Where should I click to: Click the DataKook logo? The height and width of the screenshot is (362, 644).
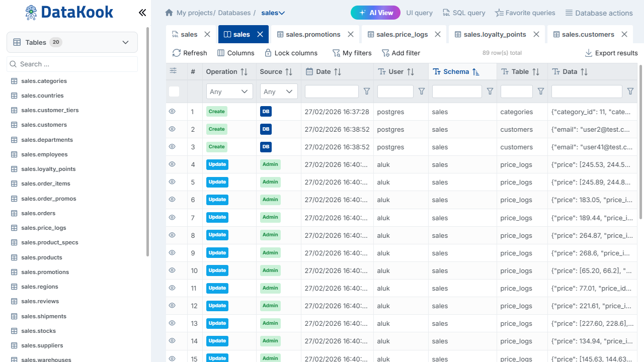(69, 13)
